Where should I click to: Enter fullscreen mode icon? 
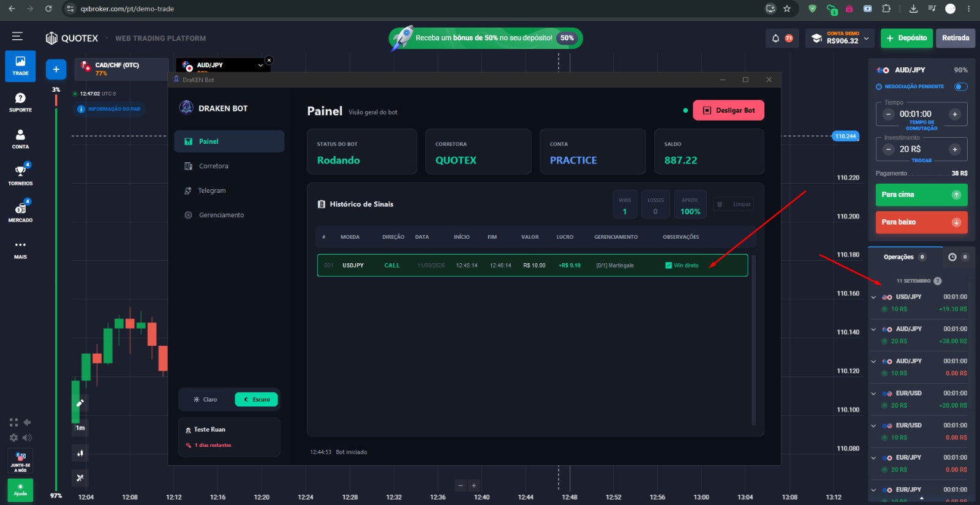coord(13,422)
